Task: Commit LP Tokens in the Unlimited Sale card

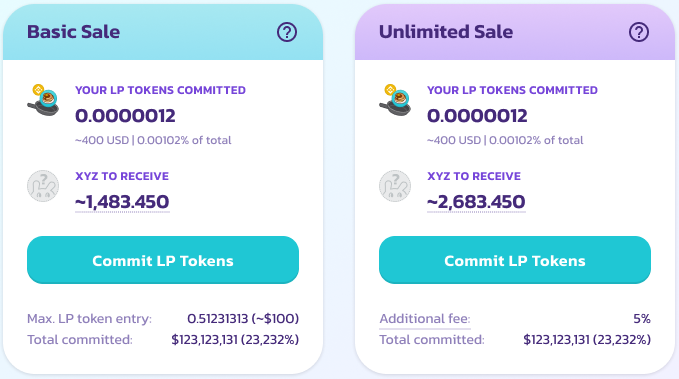Action: coord(515,260)
